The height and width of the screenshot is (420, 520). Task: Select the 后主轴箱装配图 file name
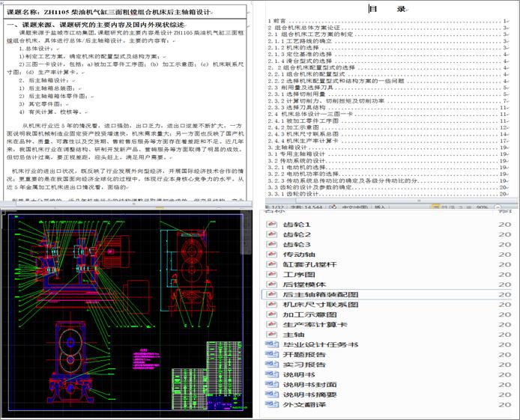[x=321, y=294]
